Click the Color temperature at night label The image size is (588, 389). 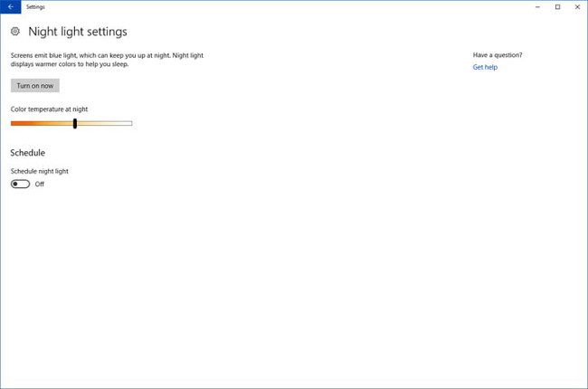click(49, 109)
